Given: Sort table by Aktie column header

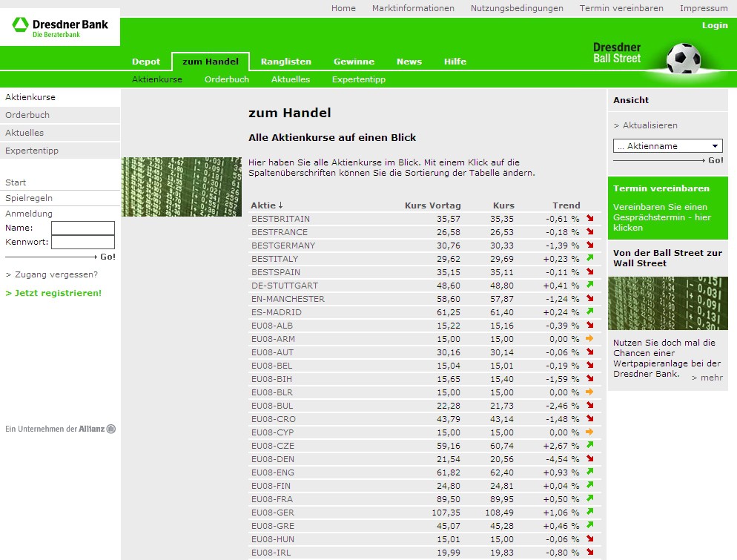Looking at the screenshot, I should click(x=266, y=205).
